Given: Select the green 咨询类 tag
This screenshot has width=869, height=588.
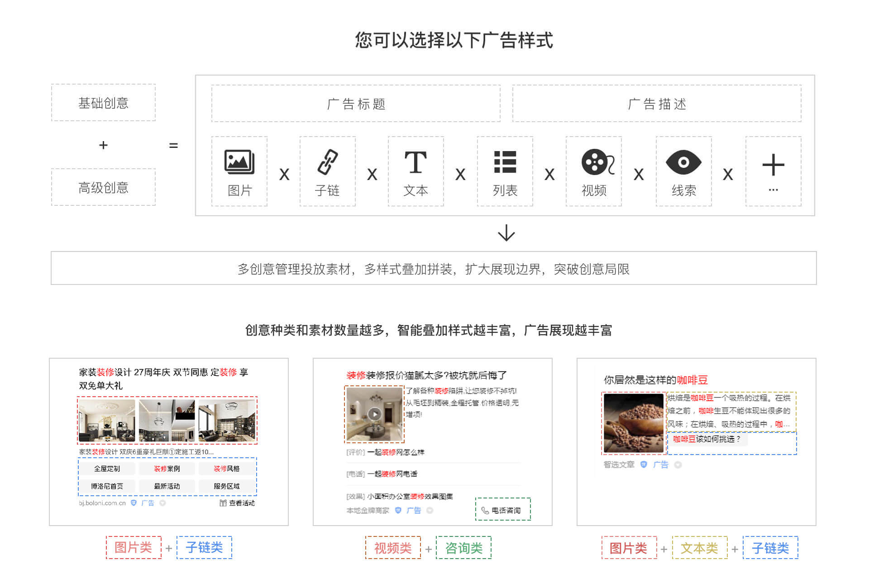Looking at the screenshot, I should coord(463,548).
